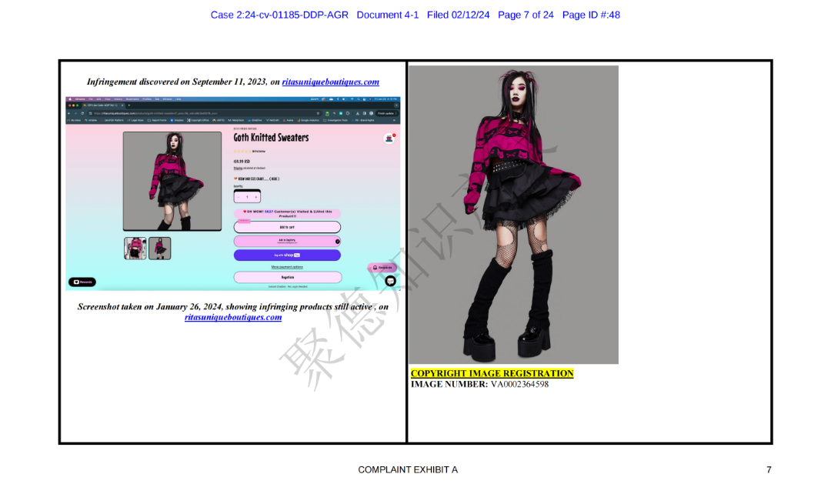Increase quantity with the plus stepper
The height and width of the screenshot is (504, 831).
[256, 197]
